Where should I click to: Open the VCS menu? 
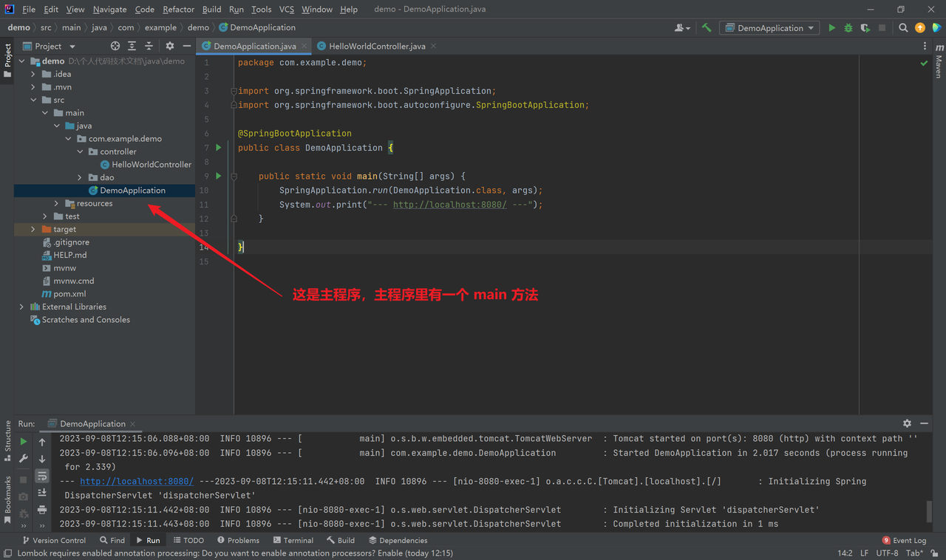[x=286, y=10]
